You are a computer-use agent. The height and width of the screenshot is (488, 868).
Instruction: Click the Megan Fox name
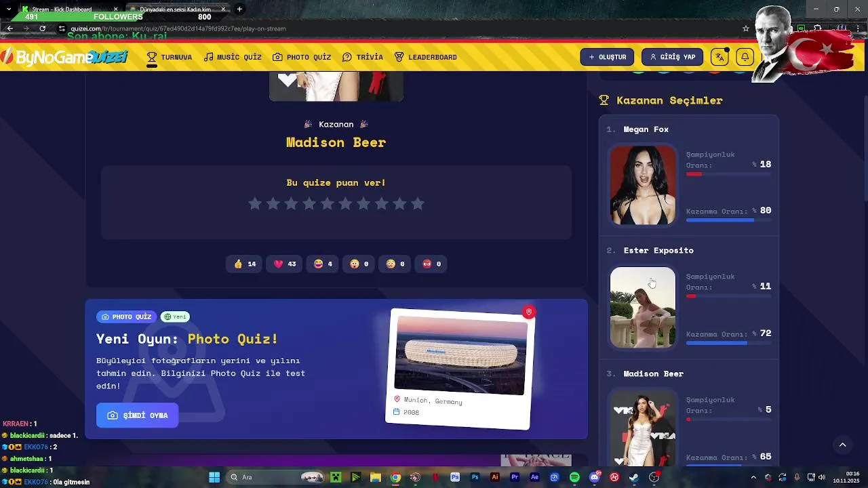(646, 129)
